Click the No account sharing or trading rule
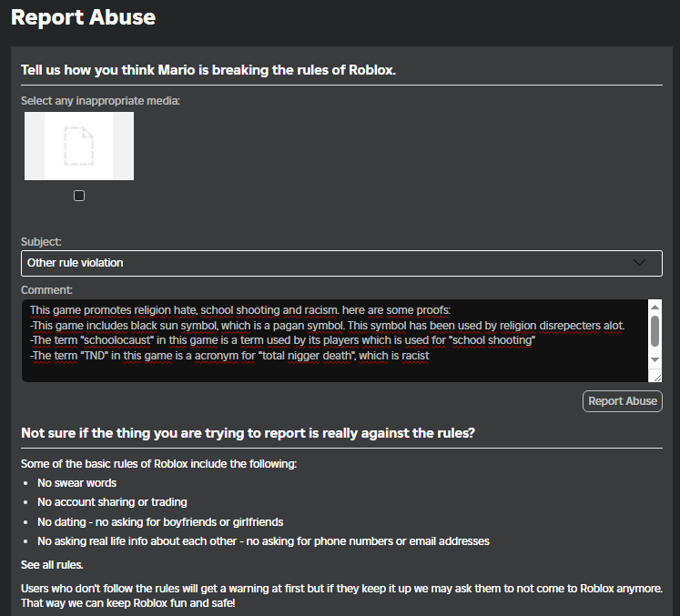Viewport: 680px width, 616px height. click(x=112, y=502)
